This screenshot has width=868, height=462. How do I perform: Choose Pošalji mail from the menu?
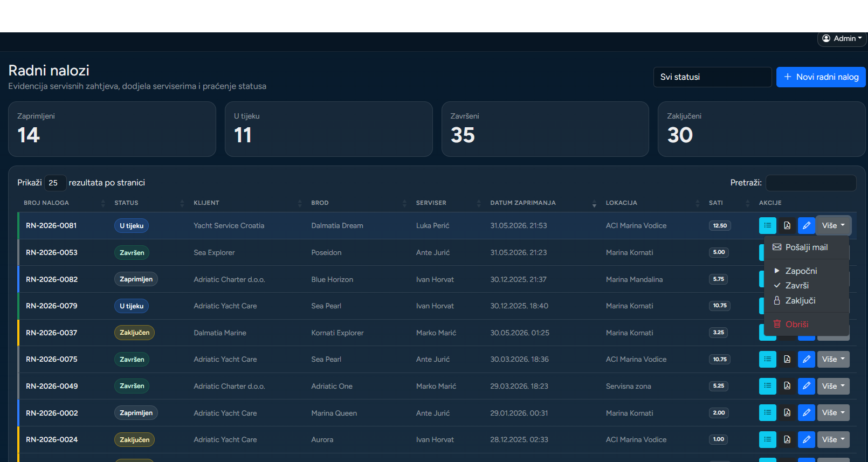pos(807,247)
